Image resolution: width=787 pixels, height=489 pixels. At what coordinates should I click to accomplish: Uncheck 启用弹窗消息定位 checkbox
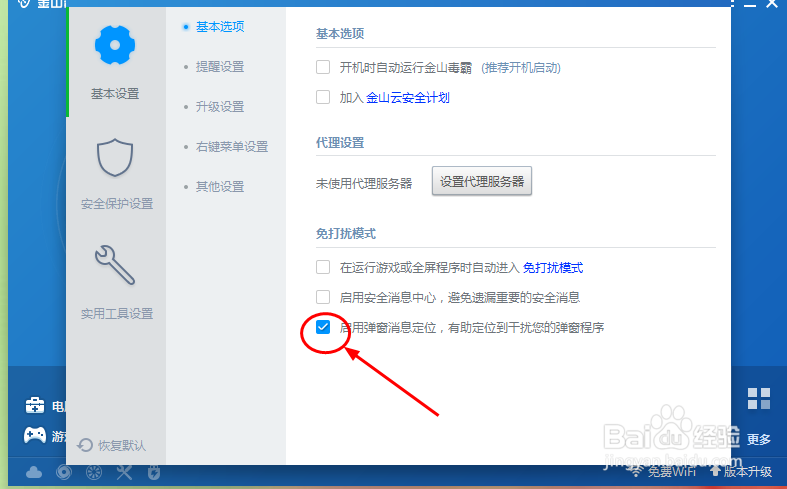pos(323,327)
